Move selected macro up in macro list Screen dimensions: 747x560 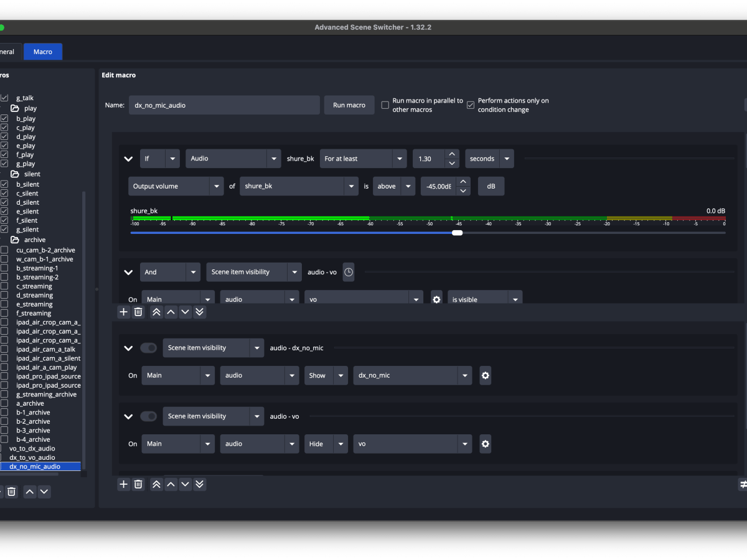[29, 492]
